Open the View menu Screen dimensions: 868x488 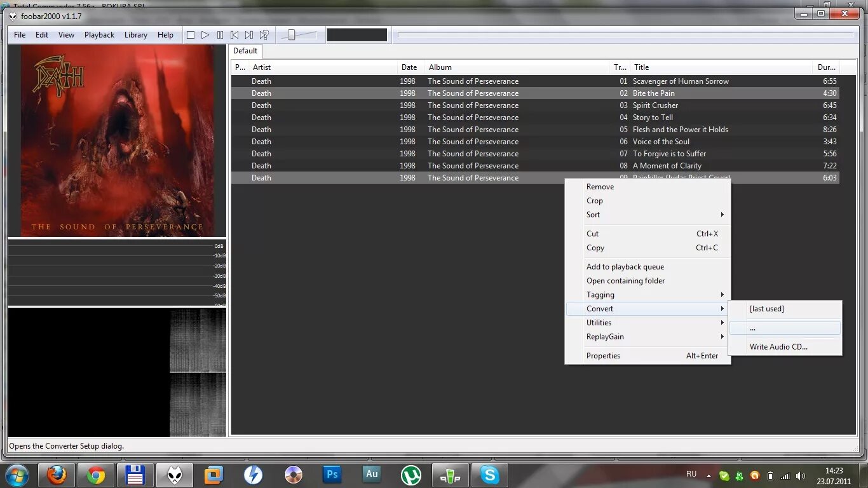(x=66, y=35)
